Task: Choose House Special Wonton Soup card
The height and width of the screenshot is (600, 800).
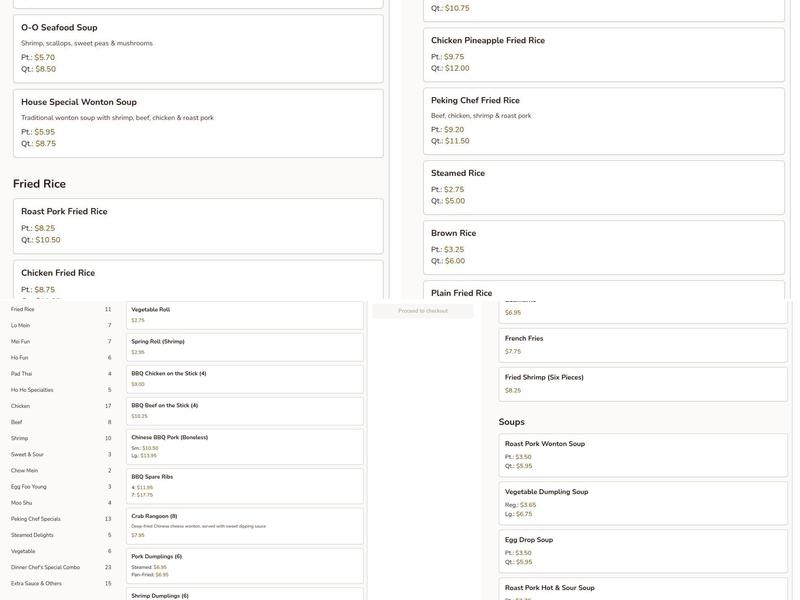Action: point(198,123)
